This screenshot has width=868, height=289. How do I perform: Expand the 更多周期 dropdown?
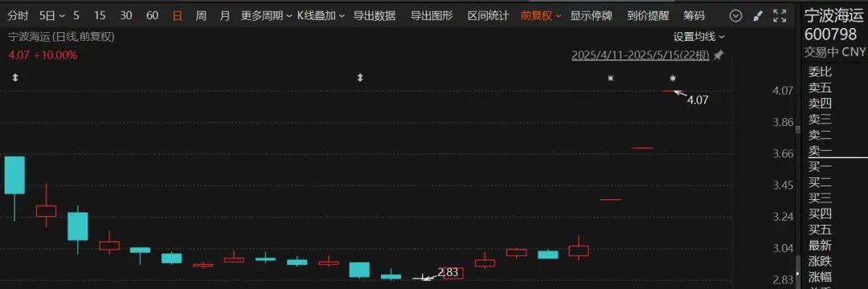[266, 16]
